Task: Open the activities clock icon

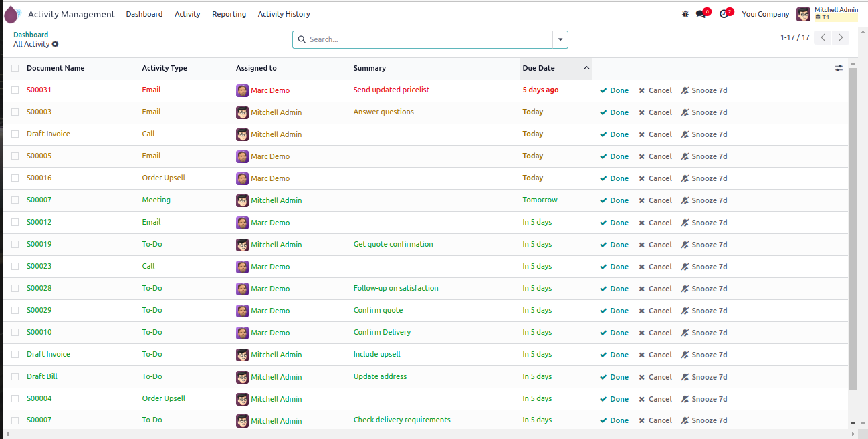Action: (x=724, y=14)
